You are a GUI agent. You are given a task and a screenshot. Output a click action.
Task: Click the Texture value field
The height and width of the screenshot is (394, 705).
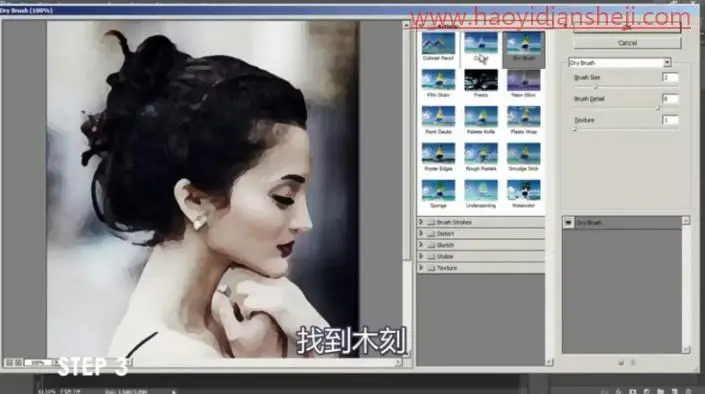[670, 120]
